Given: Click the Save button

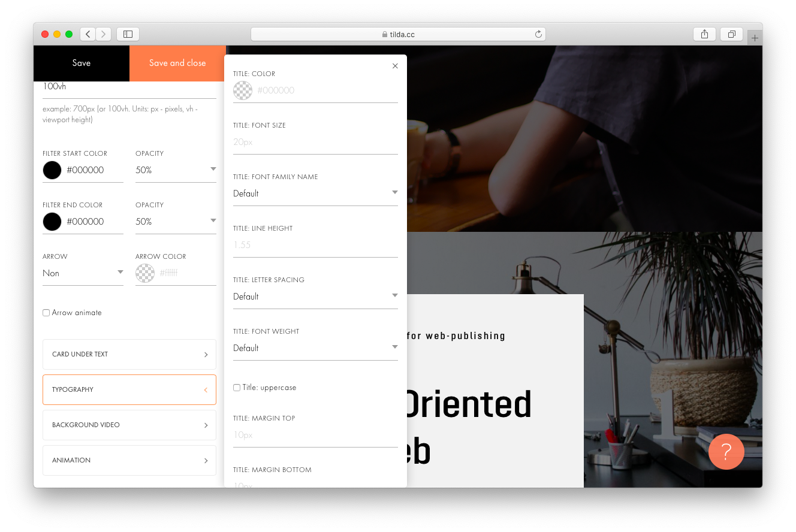Looking at the screenshot, I should tap(82, 63).
